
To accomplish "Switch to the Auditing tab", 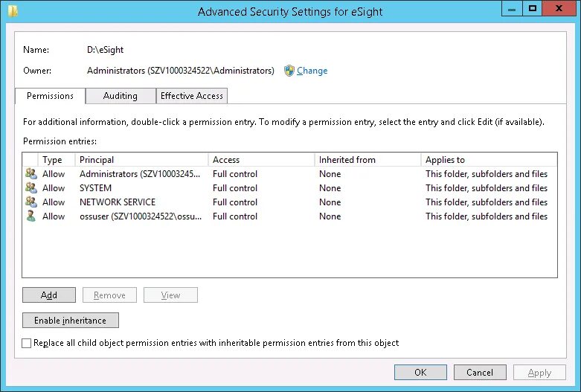I will [x=120, y=96].
